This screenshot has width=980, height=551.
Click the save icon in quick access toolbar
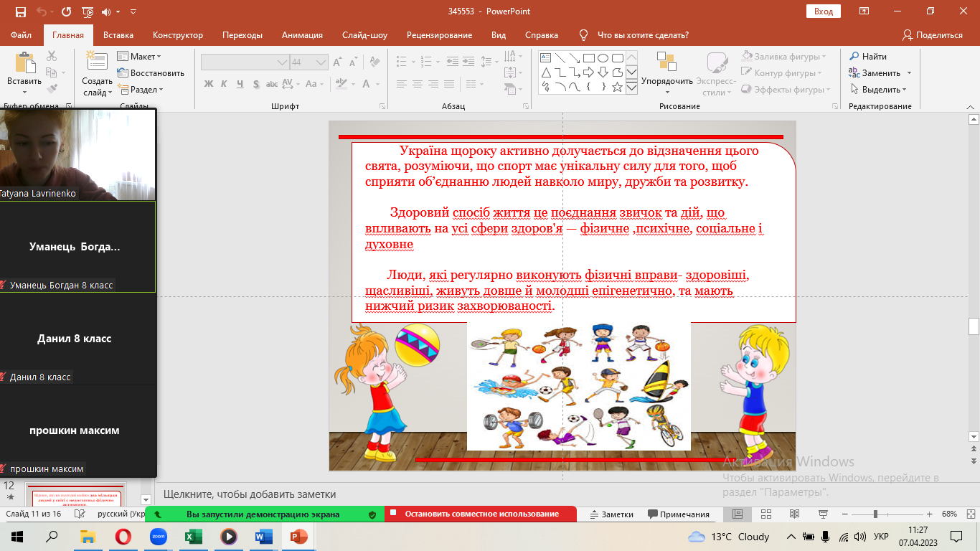(x=20, y=11)
